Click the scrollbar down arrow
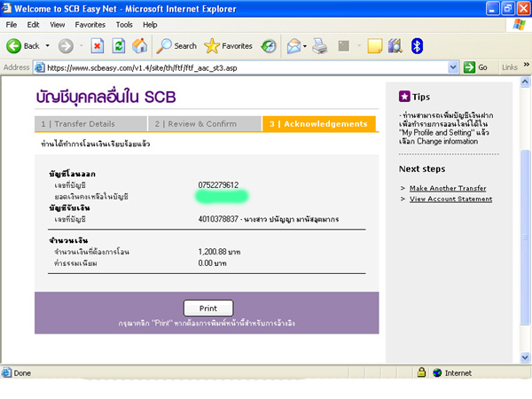Screen dimensions: 532x399 pos(525,357)
